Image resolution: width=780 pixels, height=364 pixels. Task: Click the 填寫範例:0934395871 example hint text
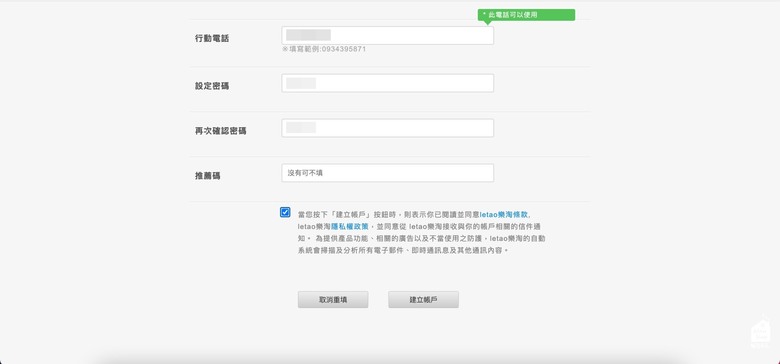[324, 49]
